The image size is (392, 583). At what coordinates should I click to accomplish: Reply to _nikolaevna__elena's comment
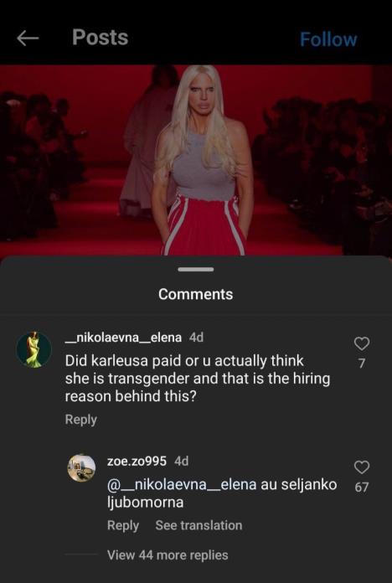point(80,420)
